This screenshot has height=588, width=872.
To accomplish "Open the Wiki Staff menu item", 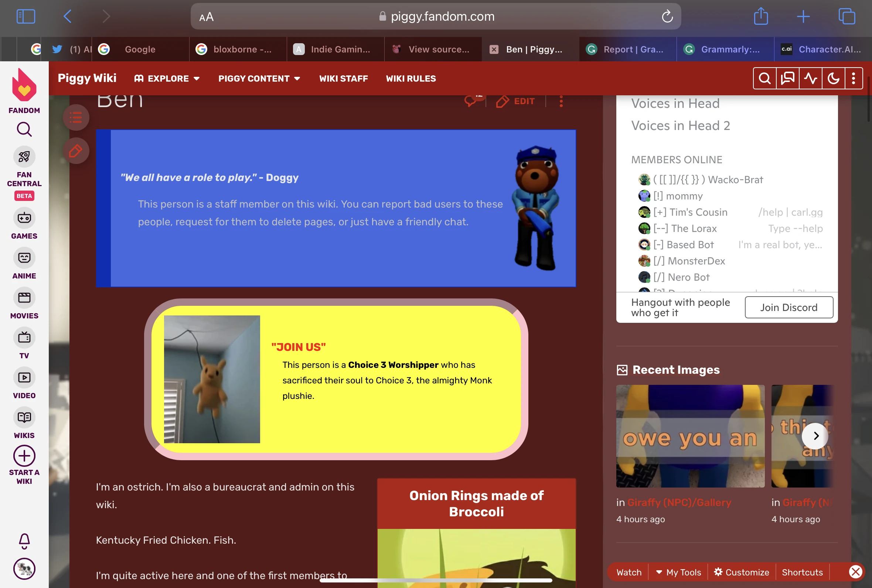I will tap(343, 78).
